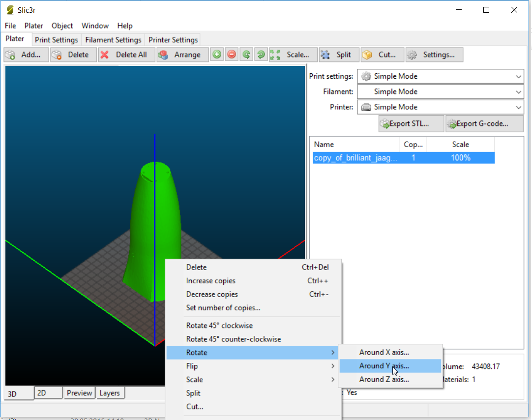Click the Add object toolbar button
The width and height of the screenshot is (532, 420).
tap(26, 55)
